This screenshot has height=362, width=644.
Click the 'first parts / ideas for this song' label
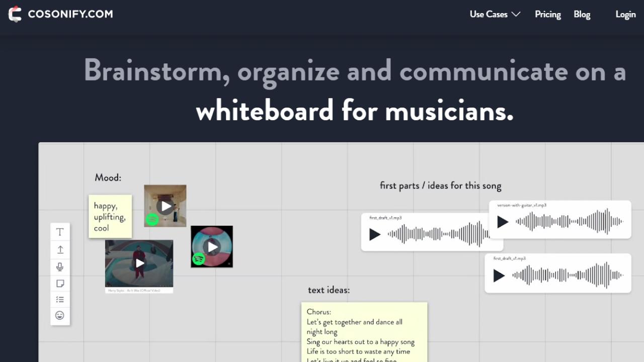(440, 186)
